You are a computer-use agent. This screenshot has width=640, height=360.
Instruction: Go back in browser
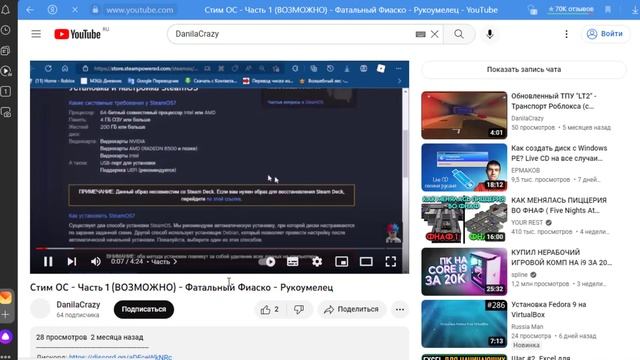[x=30, y=10]
